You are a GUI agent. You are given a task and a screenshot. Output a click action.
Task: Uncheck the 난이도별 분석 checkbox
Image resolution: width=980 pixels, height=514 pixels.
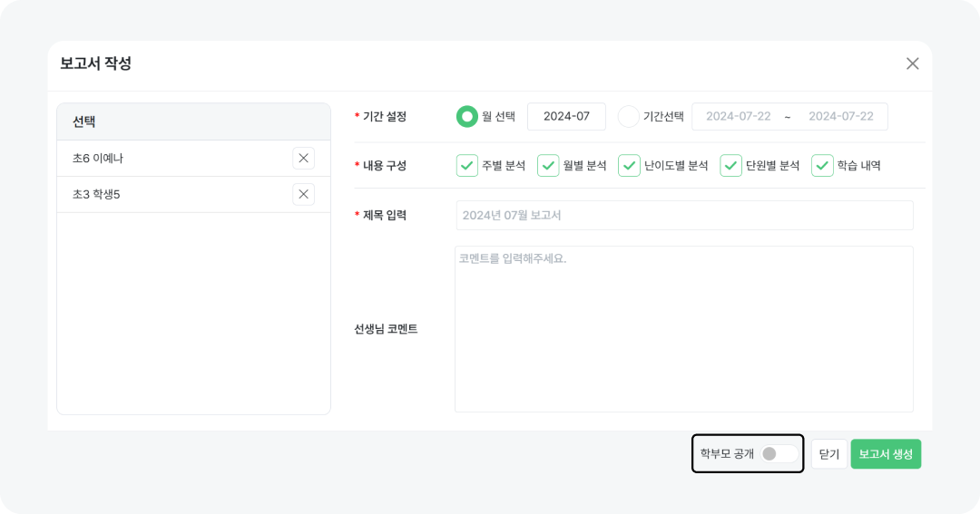click(629, 165)
